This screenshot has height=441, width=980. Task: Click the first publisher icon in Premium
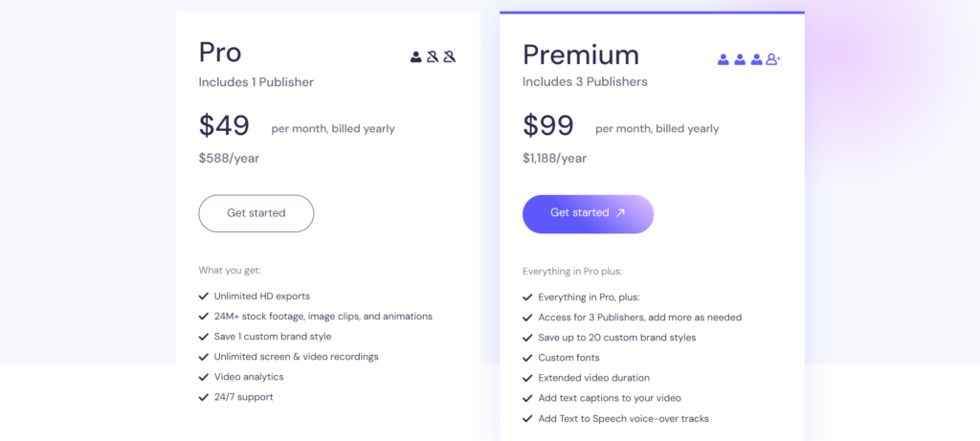point(724,59)
